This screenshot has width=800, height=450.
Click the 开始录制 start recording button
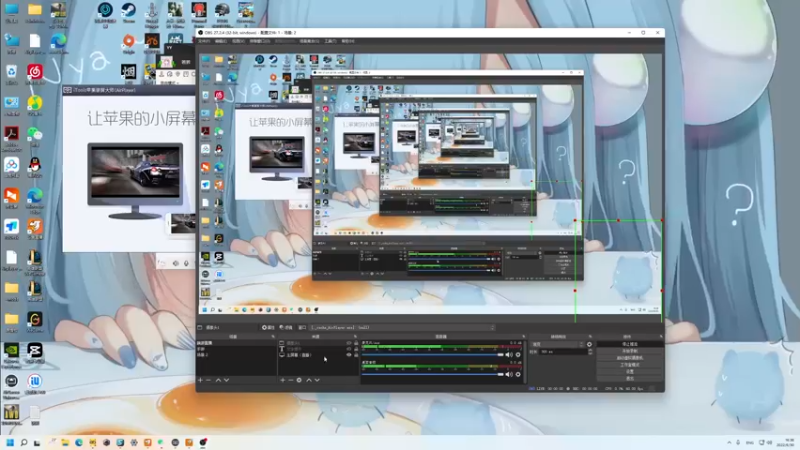click(630, 351)
